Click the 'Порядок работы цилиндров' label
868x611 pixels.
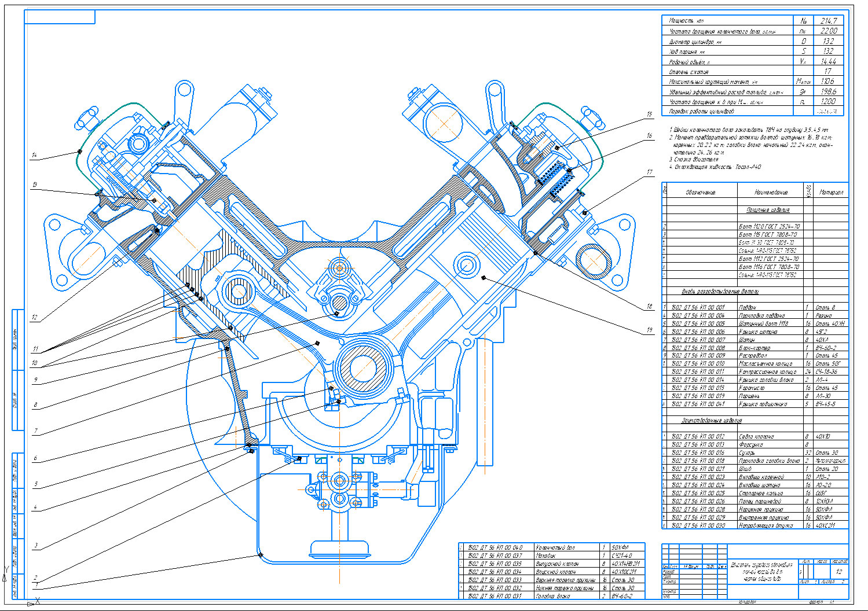[701, 111]
